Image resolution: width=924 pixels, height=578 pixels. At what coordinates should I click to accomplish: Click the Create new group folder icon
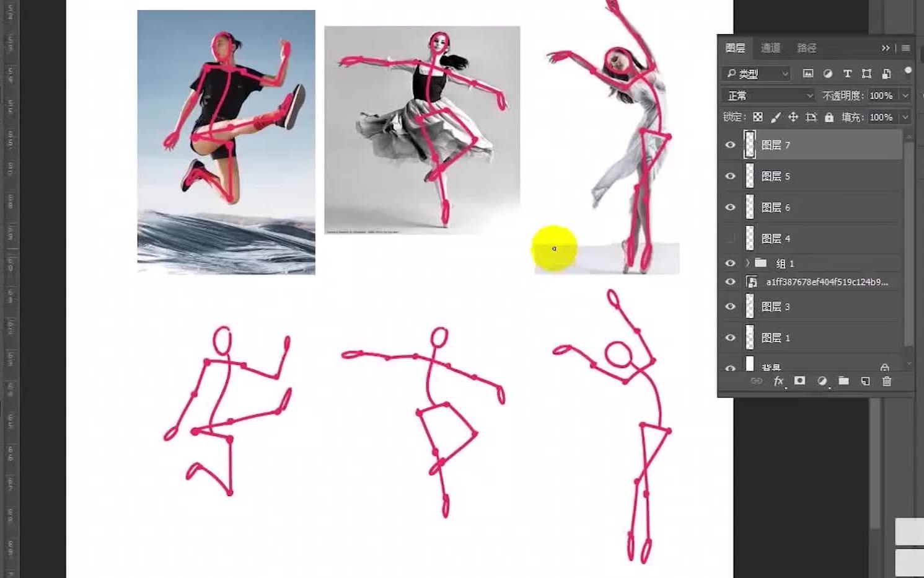tap(843, 381)
